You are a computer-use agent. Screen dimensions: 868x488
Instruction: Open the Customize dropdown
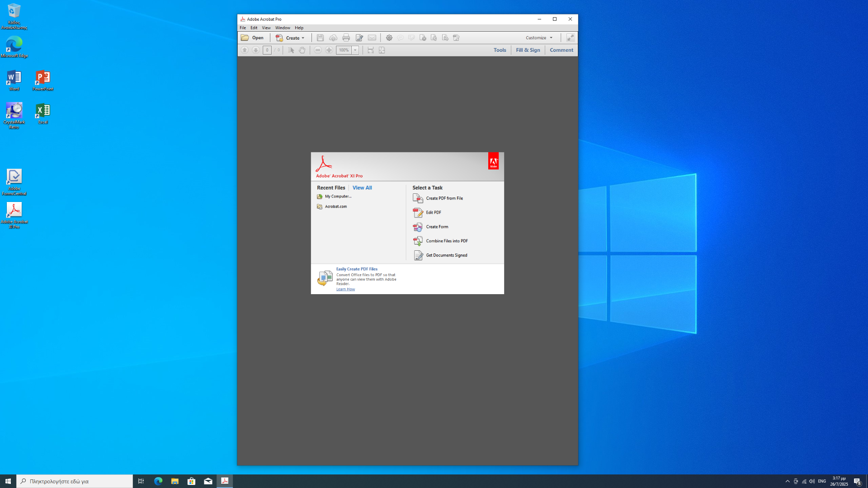click(x=539, y=38)
